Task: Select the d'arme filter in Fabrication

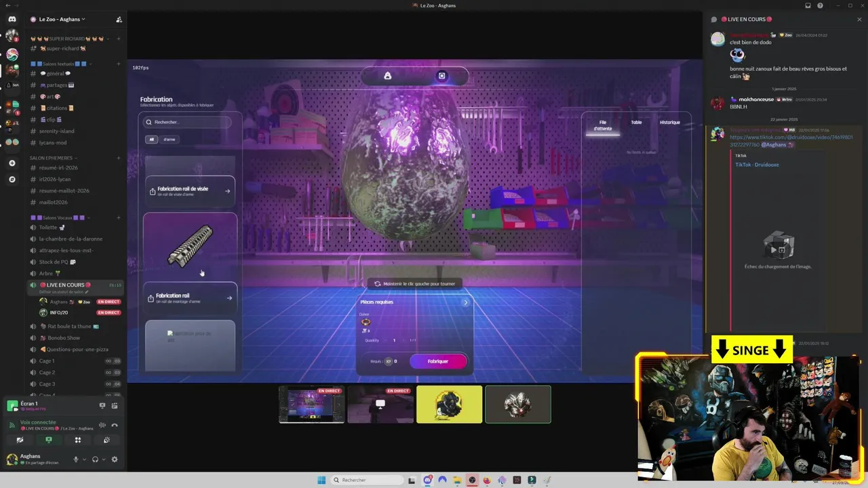Action: [170, 140]
